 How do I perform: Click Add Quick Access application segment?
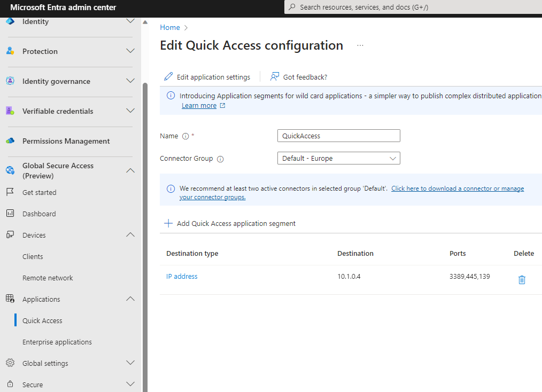click(x=229, y=223)
